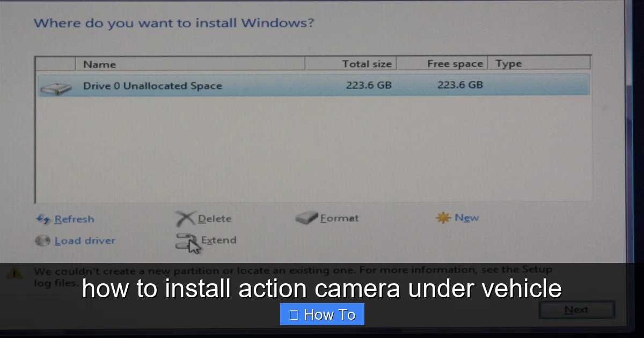This screenshot has height=338, width=644.
Task: Create a partition via New link
Action: tap(467, 217)
